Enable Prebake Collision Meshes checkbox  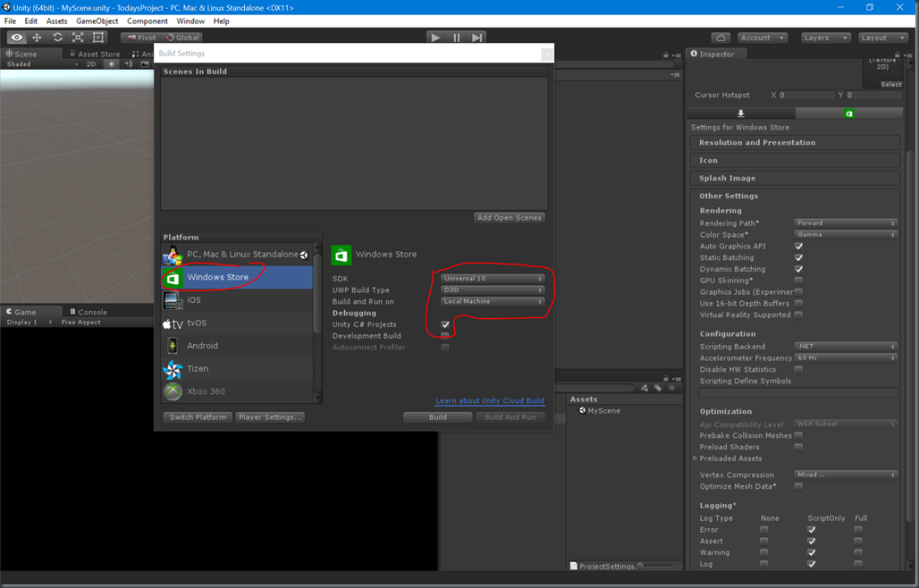coord(798,436)
